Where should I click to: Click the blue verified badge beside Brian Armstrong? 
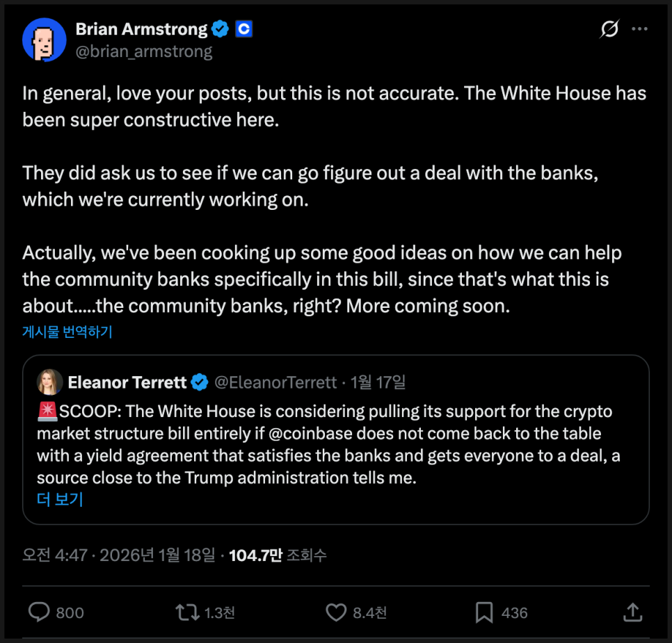(221, 29)
